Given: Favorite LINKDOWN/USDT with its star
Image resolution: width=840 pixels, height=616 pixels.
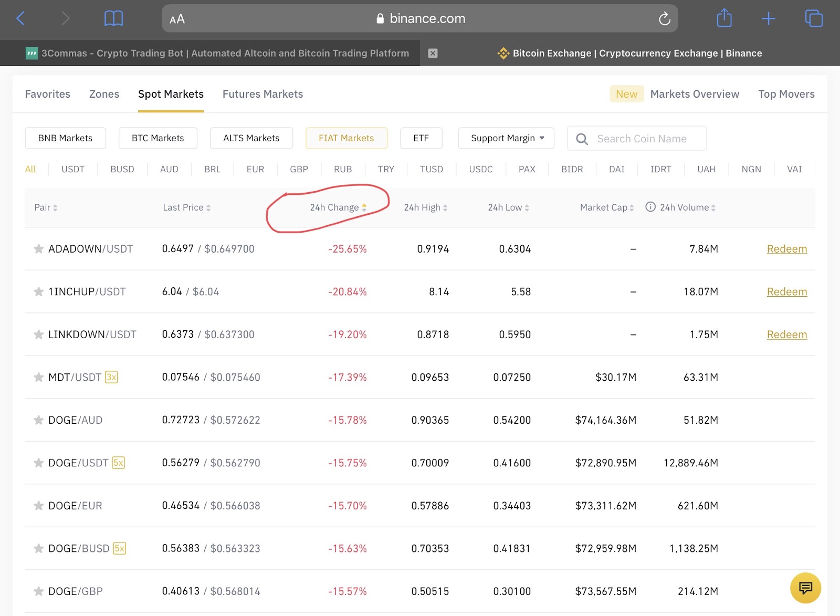Looking at the screenshot, I should click(x=38, y=335).
